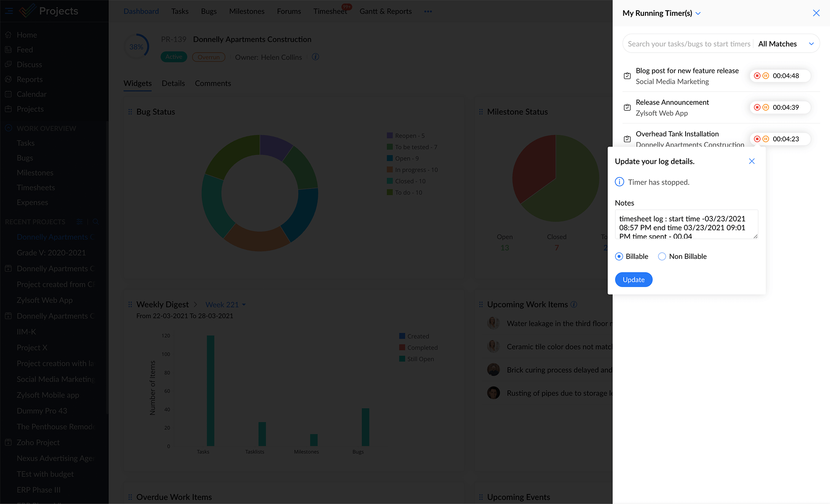Open Zylsoft Web App in recent projects

[44, 300]
